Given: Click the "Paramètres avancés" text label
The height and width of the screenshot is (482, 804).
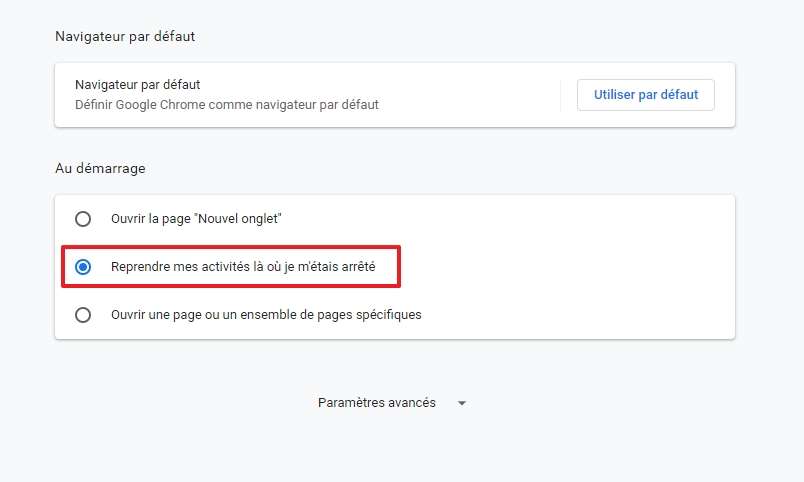Looking at the screenshot, I should [x=376, y=403].
